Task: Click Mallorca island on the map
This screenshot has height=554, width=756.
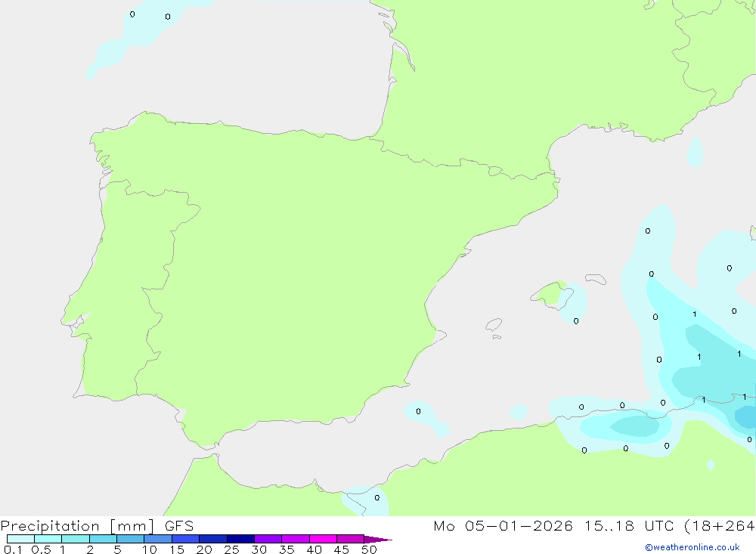Action: point(552,295)
